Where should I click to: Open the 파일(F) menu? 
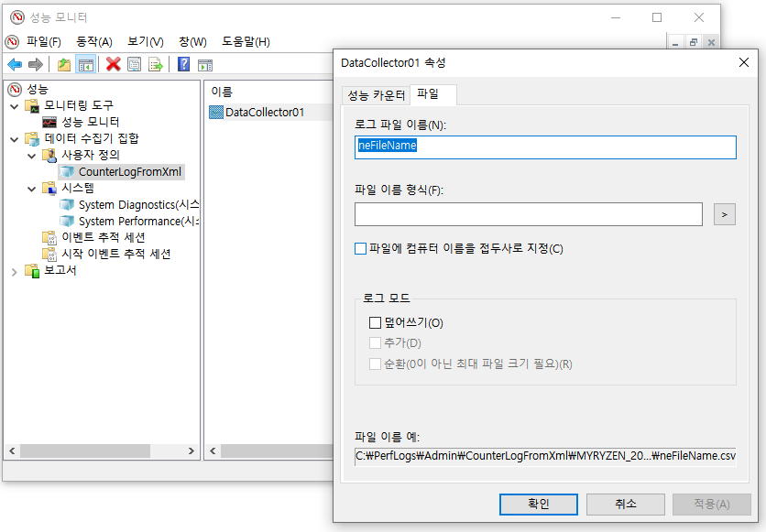click(x=43, y=42)
